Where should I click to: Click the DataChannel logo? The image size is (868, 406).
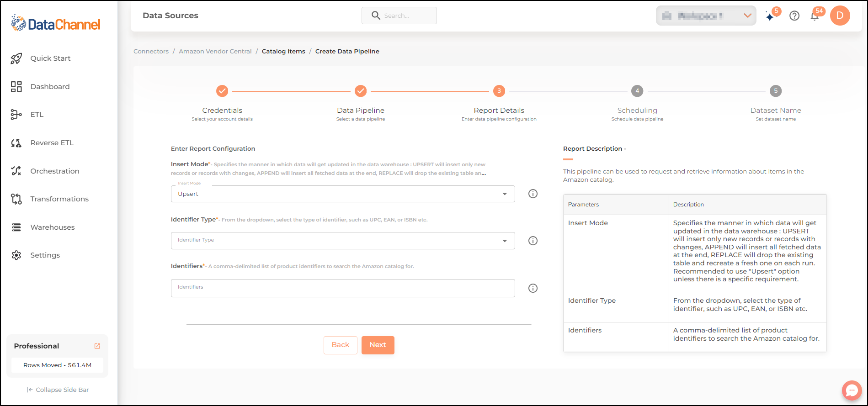pyautogui.click(x=56, y=23)
